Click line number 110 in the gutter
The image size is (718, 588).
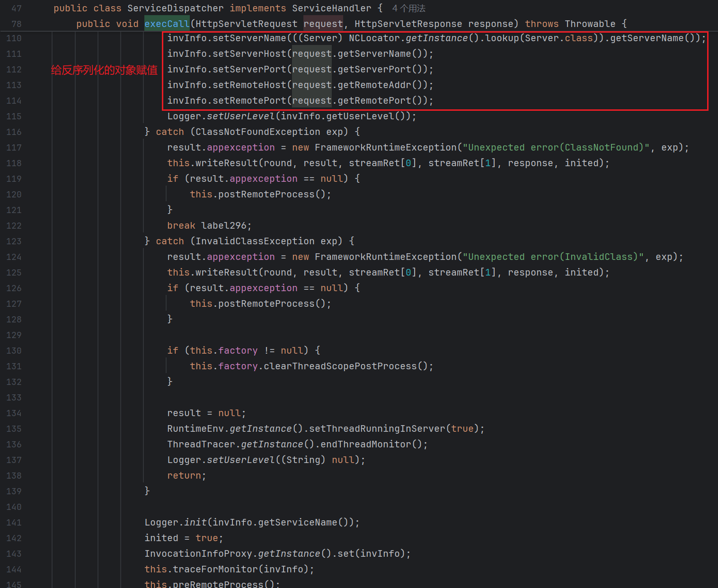(14, 38)
